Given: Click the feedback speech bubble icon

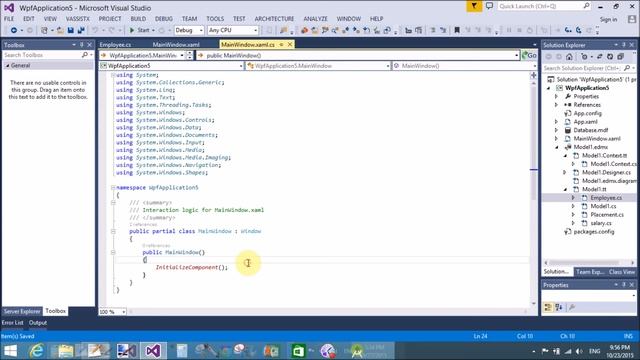Looking at the screenshot, I should (x=489, y=6).
